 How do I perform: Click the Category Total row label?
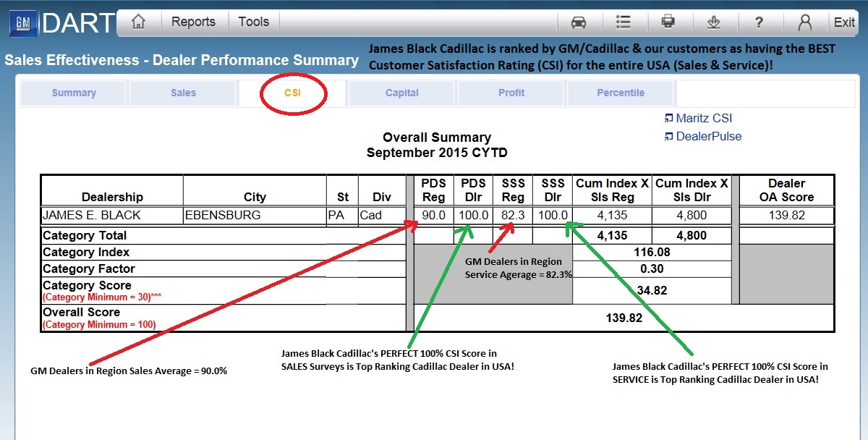point(85,235)
